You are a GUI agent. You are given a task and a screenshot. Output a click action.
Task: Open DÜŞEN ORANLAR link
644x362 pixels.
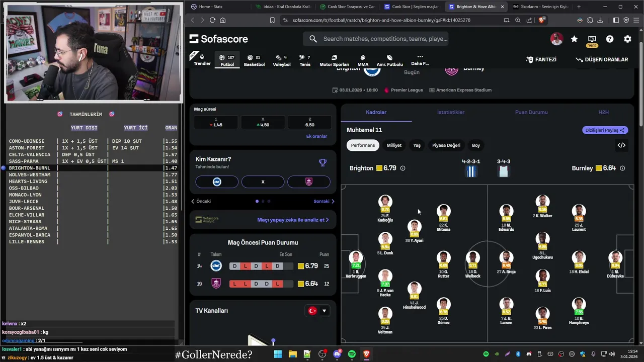tap(602, 59)
